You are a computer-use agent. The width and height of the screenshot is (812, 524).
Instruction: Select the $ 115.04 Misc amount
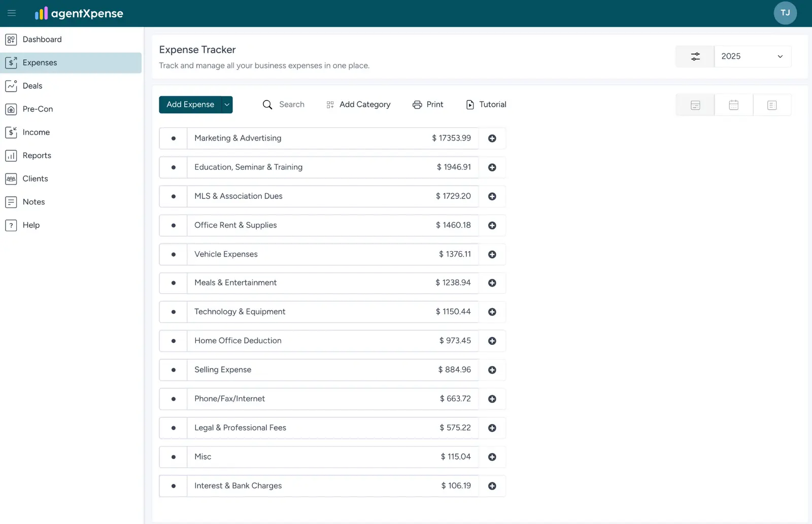click(x=456, y=457)
